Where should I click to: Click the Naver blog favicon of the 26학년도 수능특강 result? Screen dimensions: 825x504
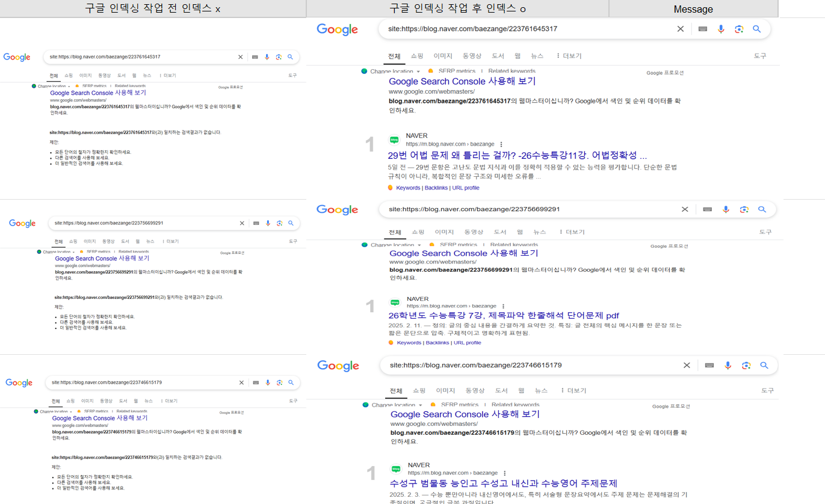pos(395,303)
